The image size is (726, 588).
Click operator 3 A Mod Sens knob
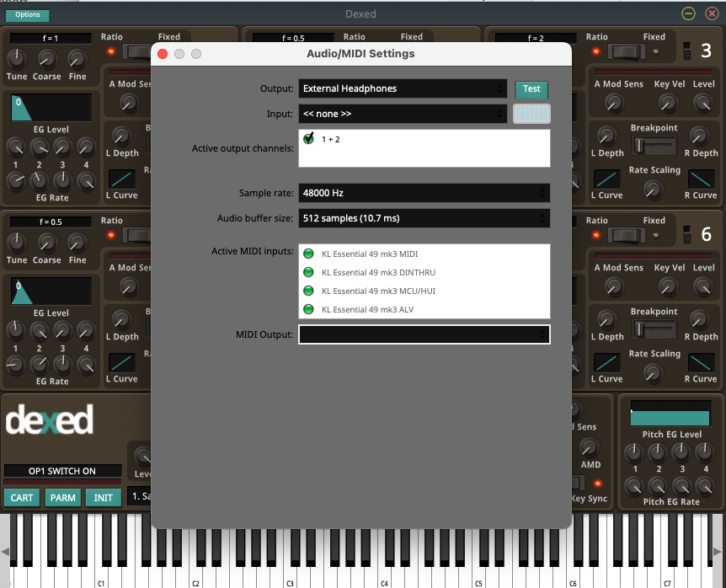[615, 103]
